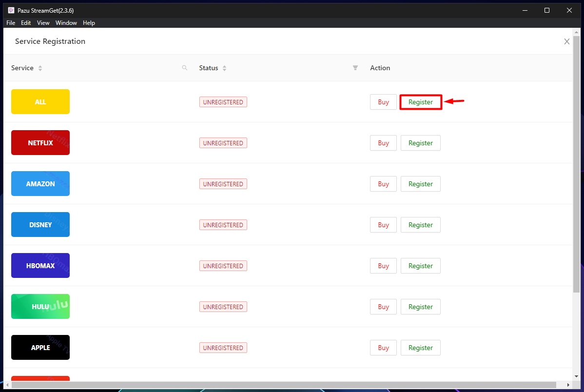Click the purple HBOMAX service badge
The image size is (584, 392).
coord(40,266)
